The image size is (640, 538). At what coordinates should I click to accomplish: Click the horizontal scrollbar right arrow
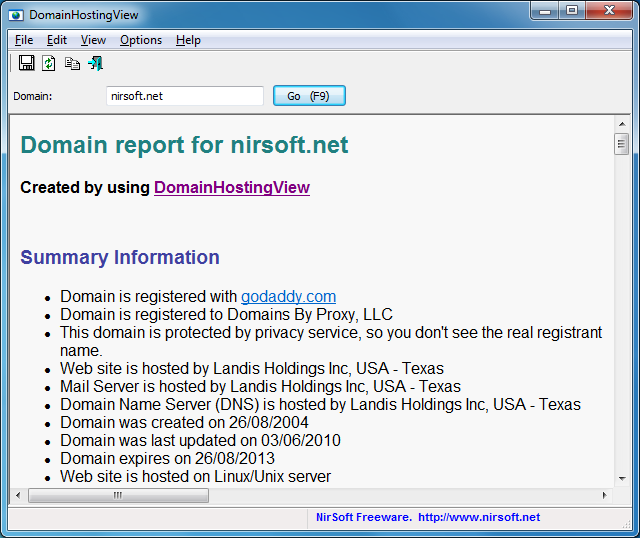pos(604,496)
